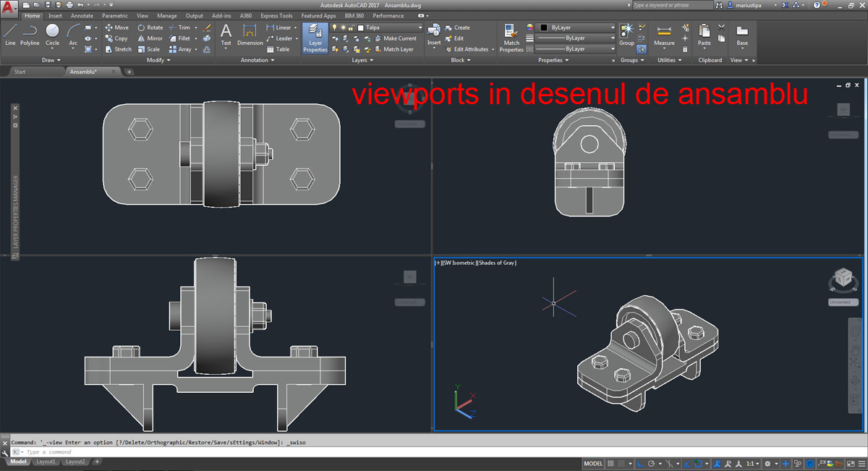Select the Line tool

[10, 34]
